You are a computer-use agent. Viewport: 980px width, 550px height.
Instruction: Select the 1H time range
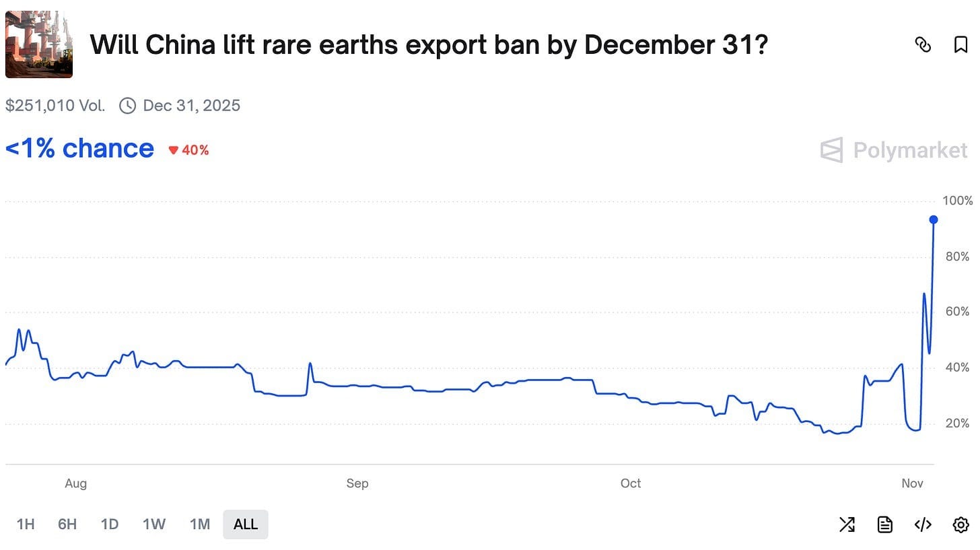pos(26,524)
